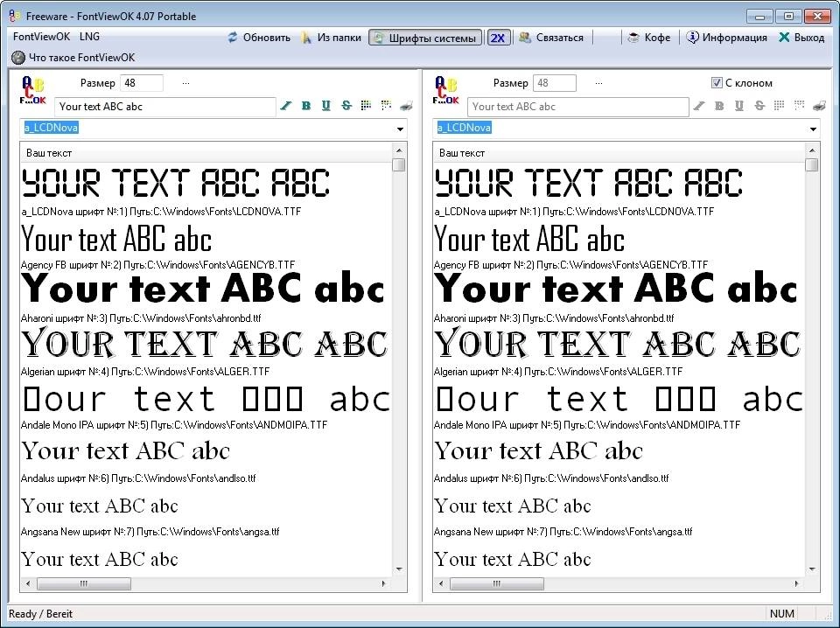Load fonts via Из папки
The height and width of the screenshot is (628, 840).
[x=331, y=38]
